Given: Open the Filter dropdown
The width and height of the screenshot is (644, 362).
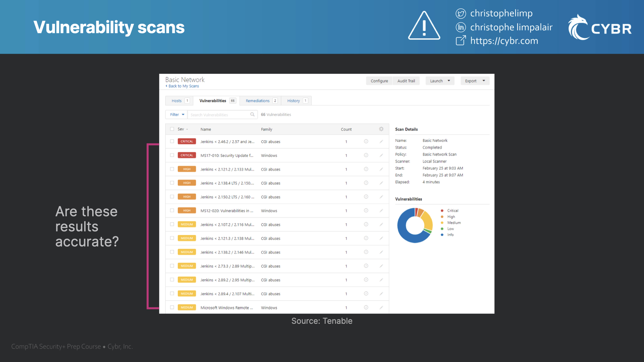Looking at the screenshot, I should [x=177, y=115].
